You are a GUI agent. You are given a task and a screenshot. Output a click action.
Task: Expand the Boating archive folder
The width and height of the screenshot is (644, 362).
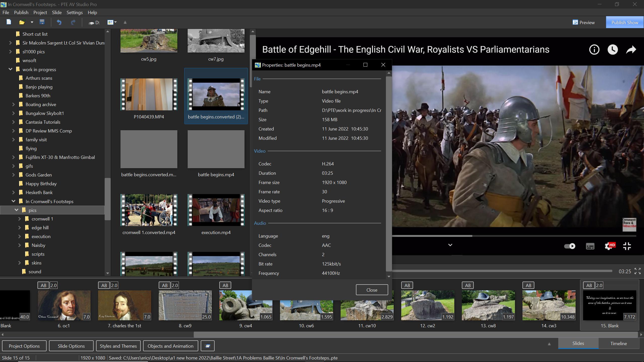(x=14, y=104)
